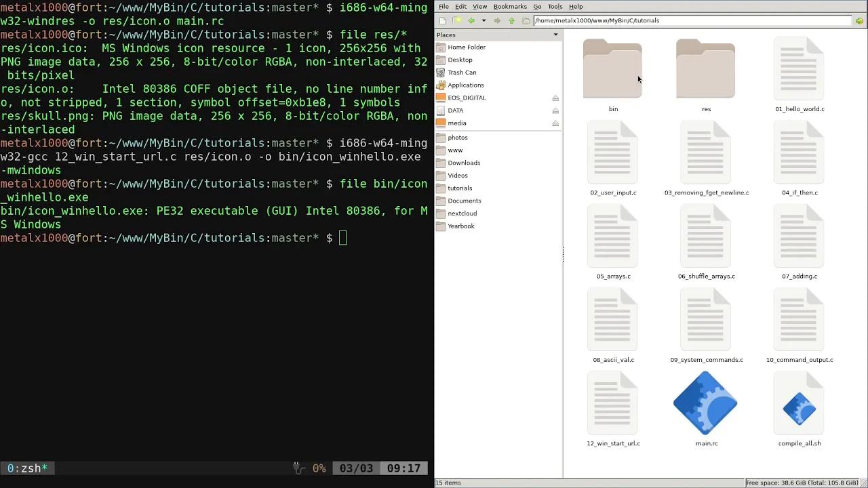Go to parent folder with up arrow
This screenshot has height=488, width=868.
click(x=511, y=20)
